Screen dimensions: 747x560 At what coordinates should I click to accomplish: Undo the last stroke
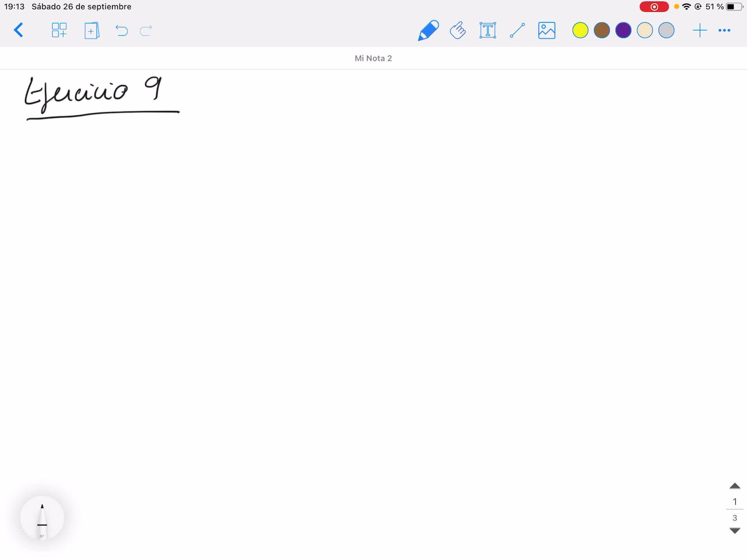point(121,30)
